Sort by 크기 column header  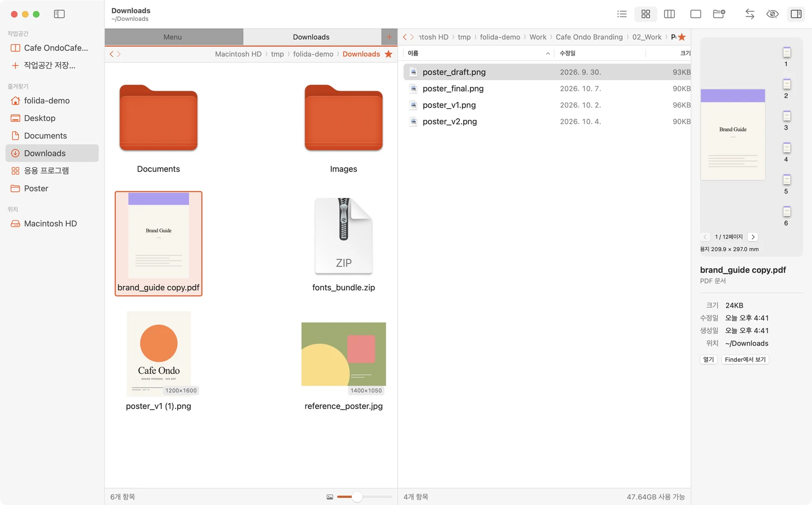click(685, 53)
